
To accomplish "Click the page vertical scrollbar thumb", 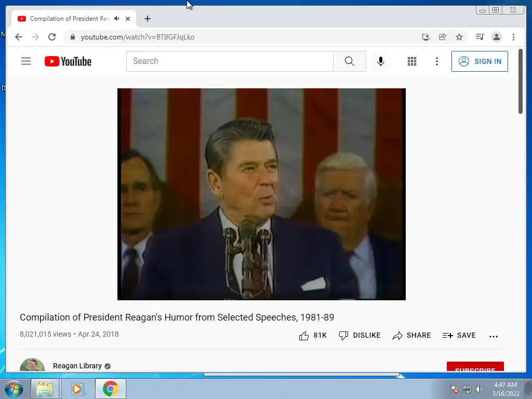I will tap(521, 82).
